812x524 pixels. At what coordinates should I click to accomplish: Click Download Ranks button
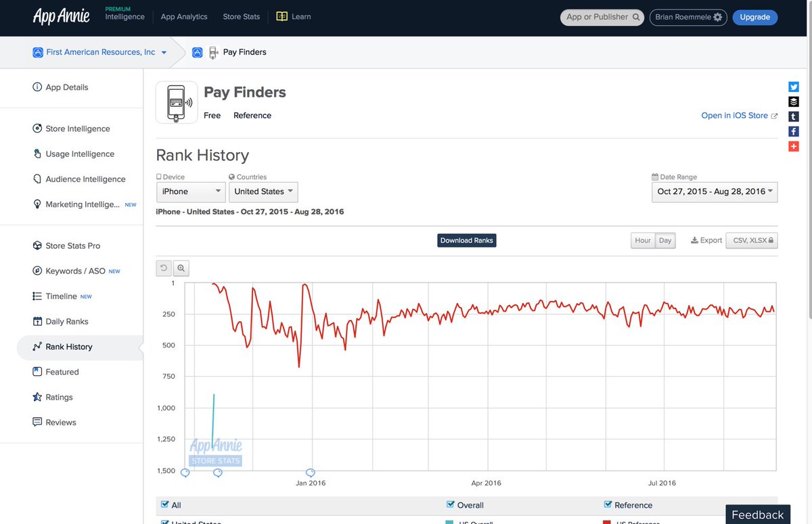[467, 241]
